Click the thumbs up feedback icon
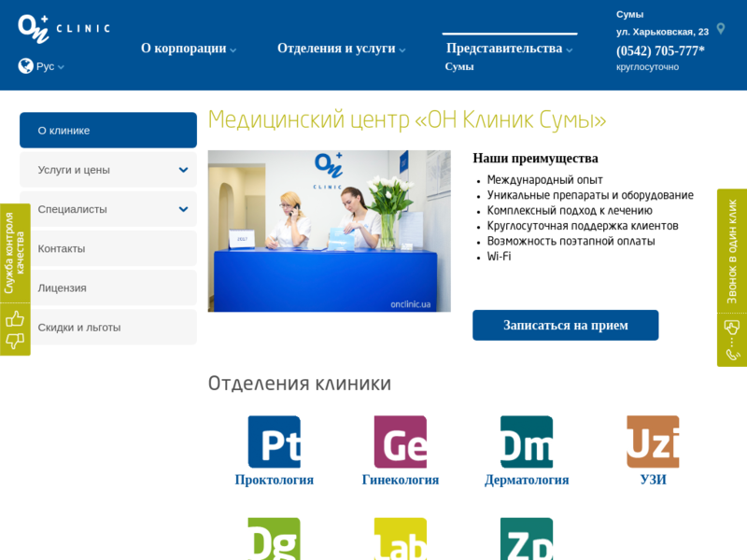The image size is (747, 560). (15, 319)
